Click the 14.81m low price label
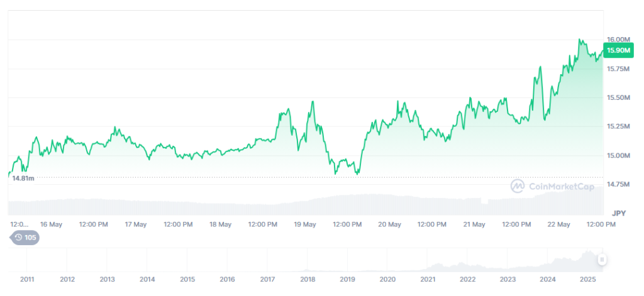This screenshot has height=296, width=644. tap(22, 178)
